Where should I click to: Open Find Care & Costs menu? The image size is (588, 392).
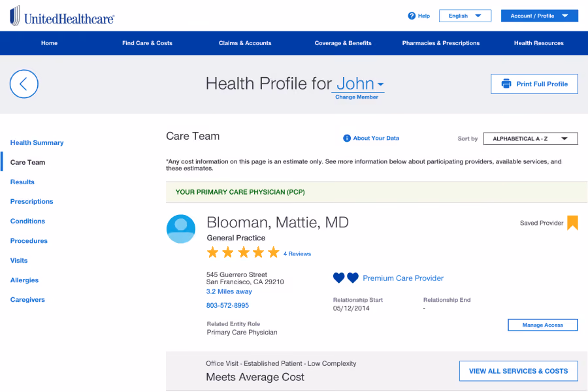[x=147, y=43]
